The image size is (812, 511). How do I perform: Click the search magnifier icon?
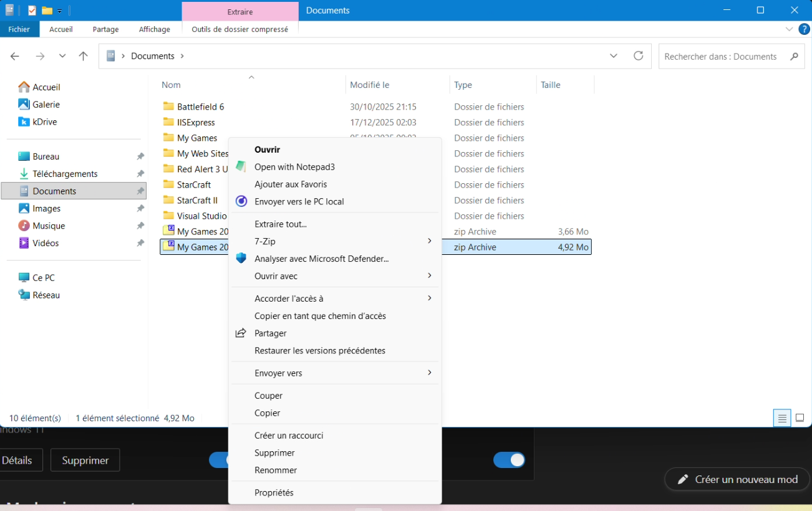coord(794,56)
